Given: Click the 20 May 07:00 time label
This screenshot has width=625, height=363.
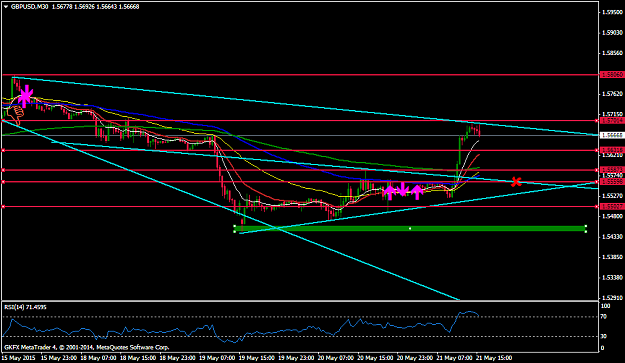Looking at the screenshot, I should pos(336,358).
